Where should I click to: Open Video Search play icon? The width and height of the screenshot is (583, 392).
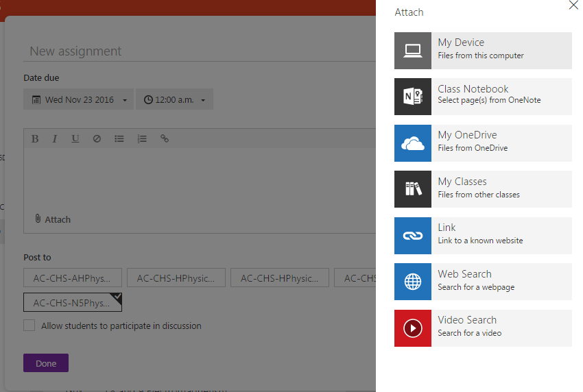tap(413, 328)
